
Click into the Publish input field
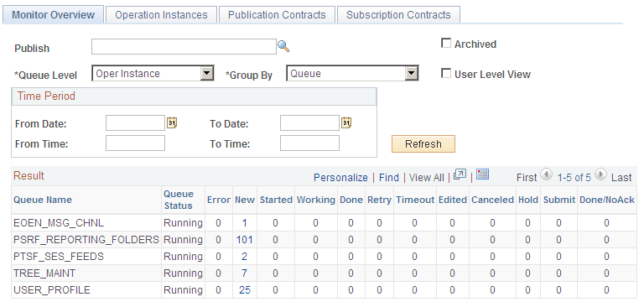[x=184, y=46]
